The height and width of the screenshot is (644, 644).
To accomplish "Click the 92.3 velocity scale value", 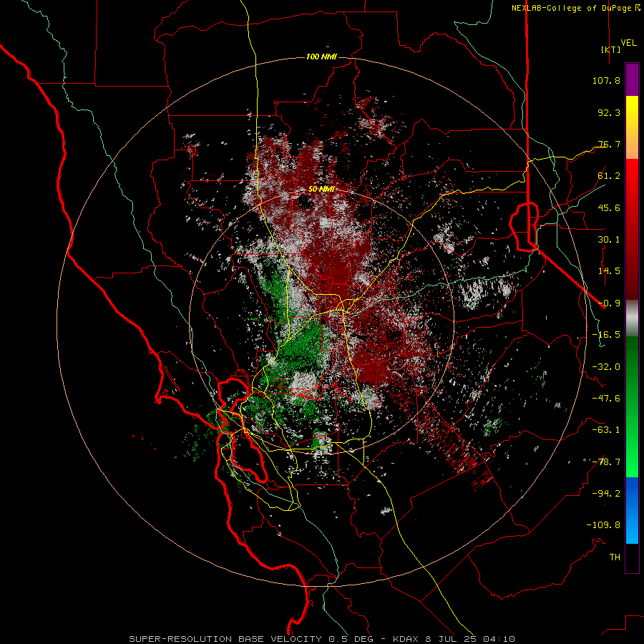I will [609, 112].
